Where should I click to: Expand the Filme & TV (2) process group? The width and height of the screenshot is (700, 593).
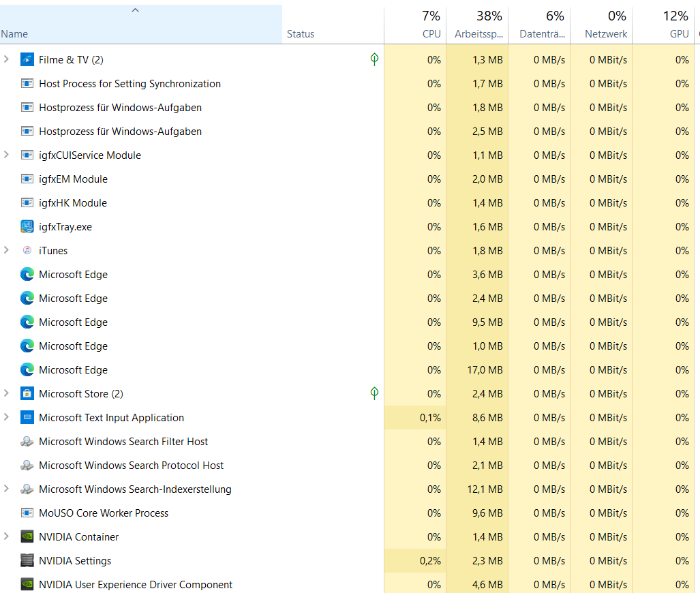(x=6, y=59)
